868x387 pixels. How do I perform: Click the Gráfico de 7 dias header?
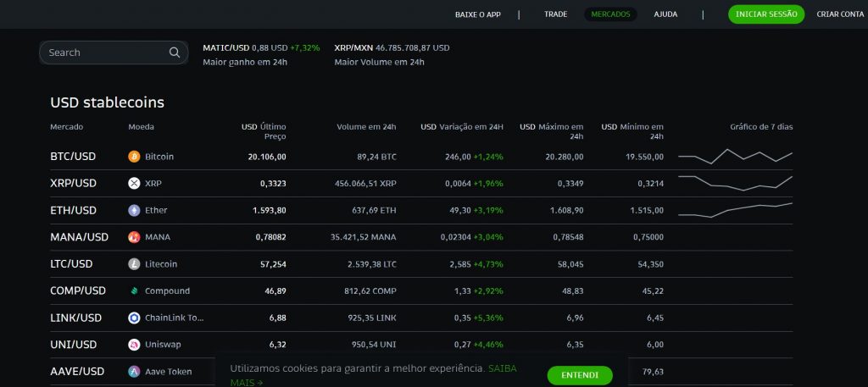coord(761,127)
